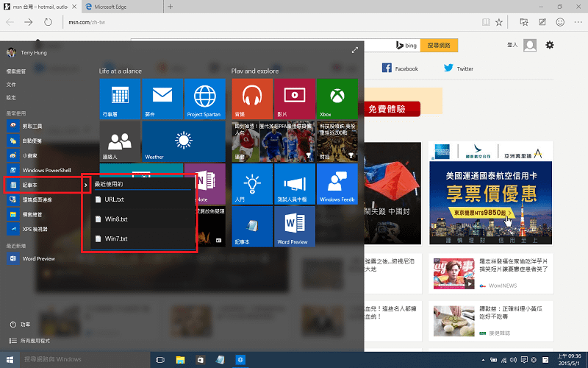Image resolution: width=588 pixels, height=368 pixels.
Task: Open the browser more actions menu
Action: [x=578, y=22]
